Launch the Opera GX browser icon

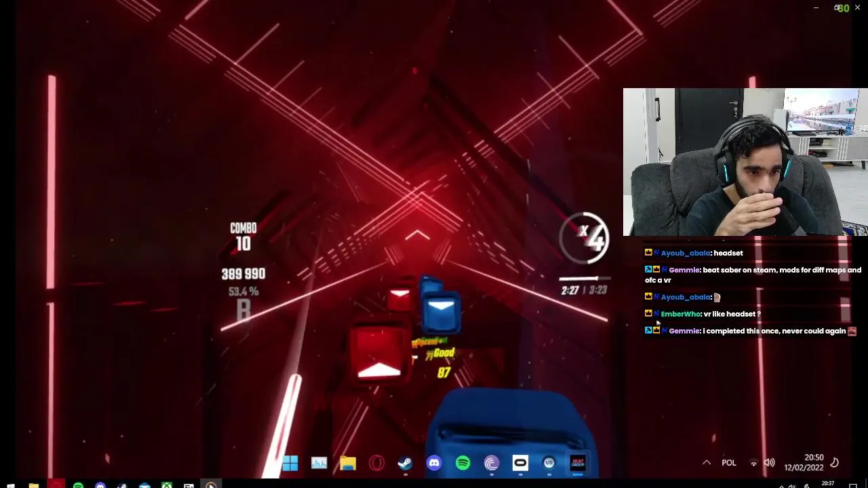coord(376,463)
